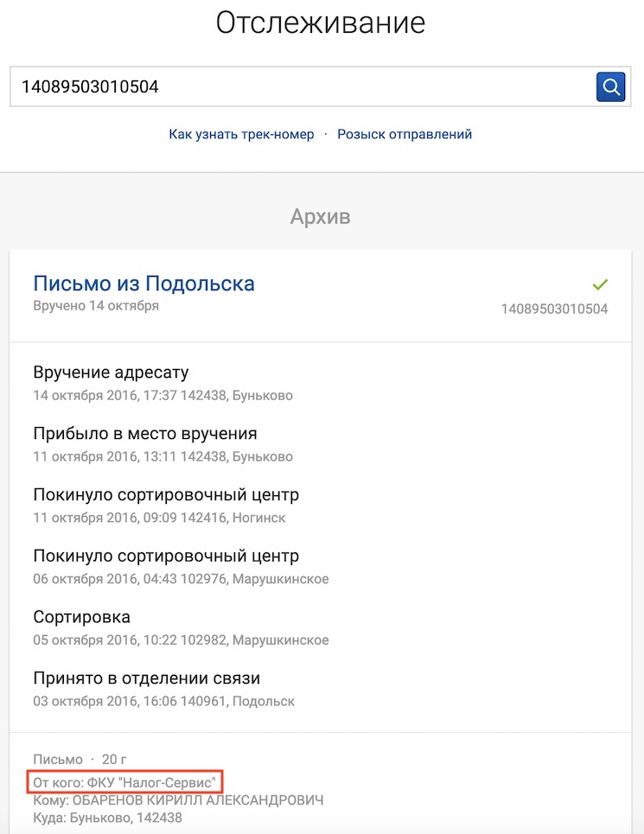This screenshot has width=644, height=834.
Task: Click the green delivered checkmark icon
Action: click(600, 284)
